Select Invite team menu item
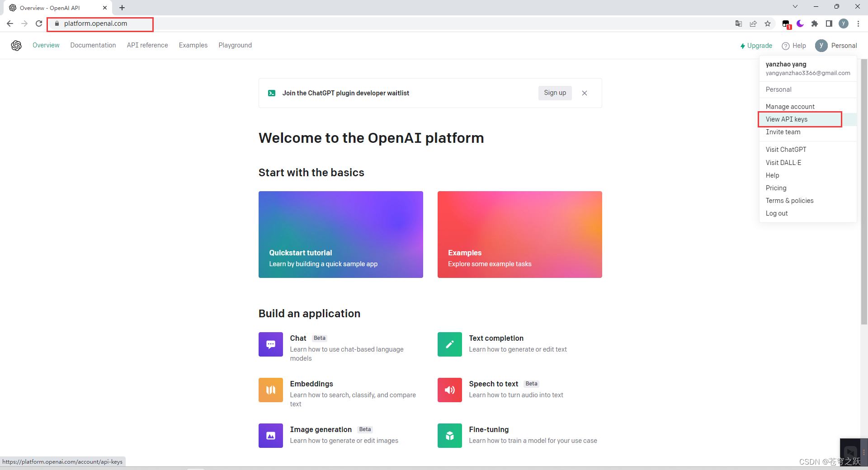868x470 pixels. 808,132
